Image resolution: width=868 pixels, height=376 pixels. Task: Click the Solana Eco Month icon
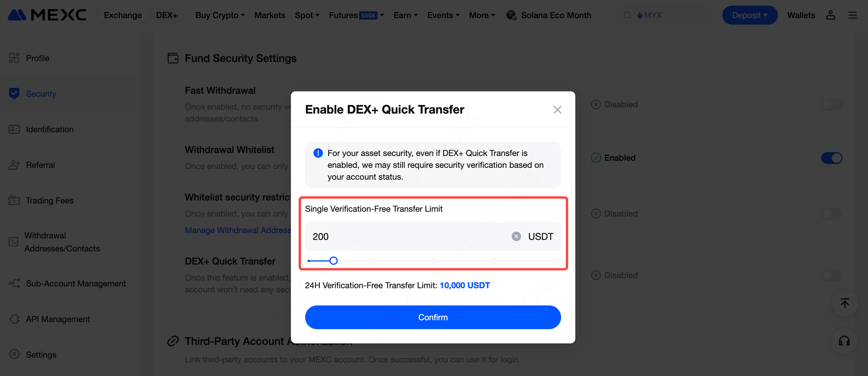511,15
